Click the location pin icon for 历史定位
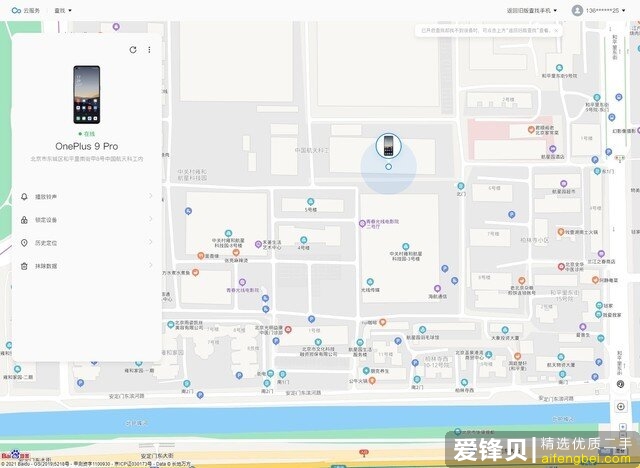 [24, 242]
